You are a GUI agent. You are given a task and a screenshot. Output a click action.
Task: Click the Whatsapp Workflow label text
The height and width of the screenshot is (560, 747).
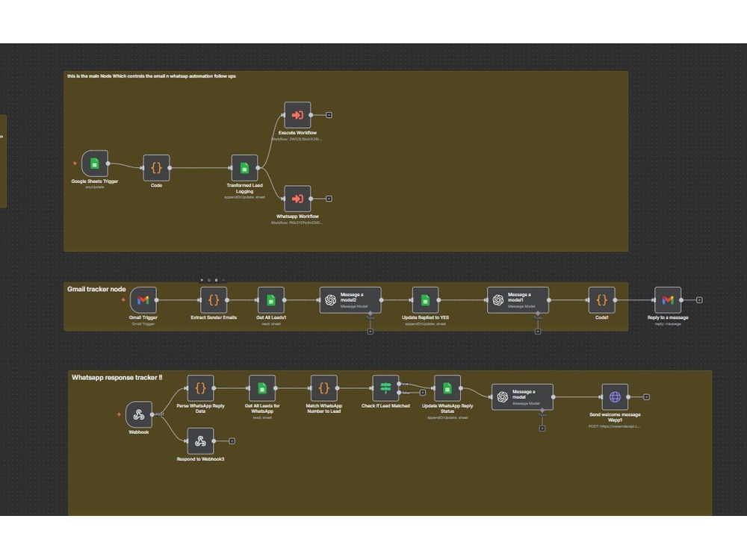tap(297, 217)
